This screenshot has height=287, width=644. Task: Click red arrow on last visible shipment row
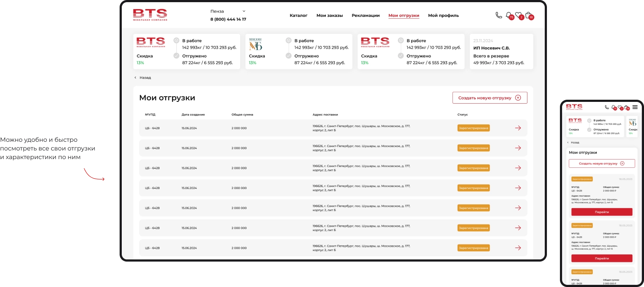tap(517, 248)
